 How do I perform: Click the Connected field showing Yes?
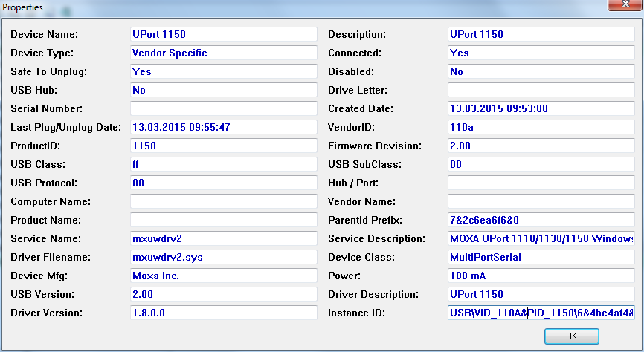pos(541,53)
